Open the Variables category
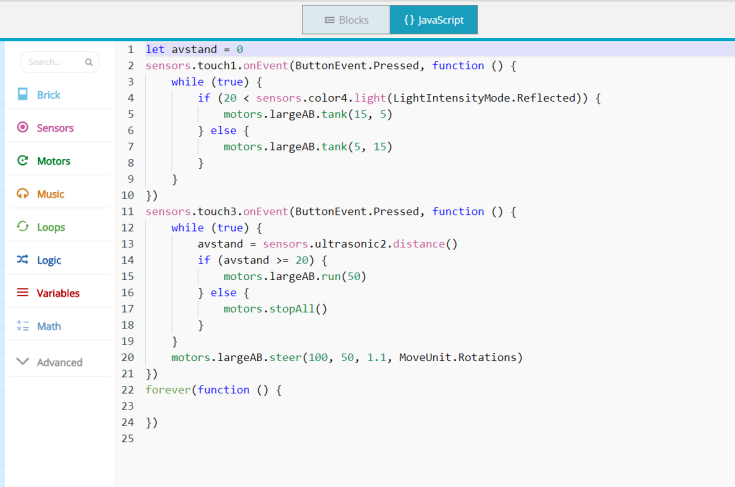The image size is (735, 487). click(x=60, y=293)
